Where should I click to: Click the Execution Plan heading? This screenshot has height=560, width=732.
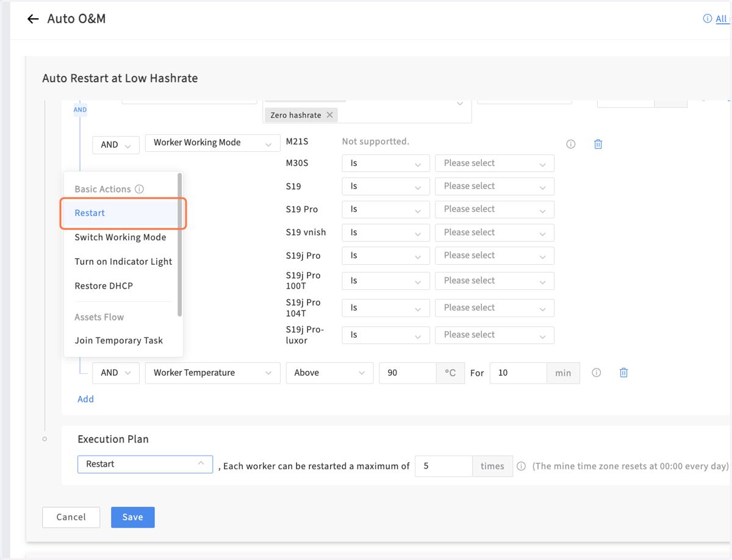pos(113,439)
